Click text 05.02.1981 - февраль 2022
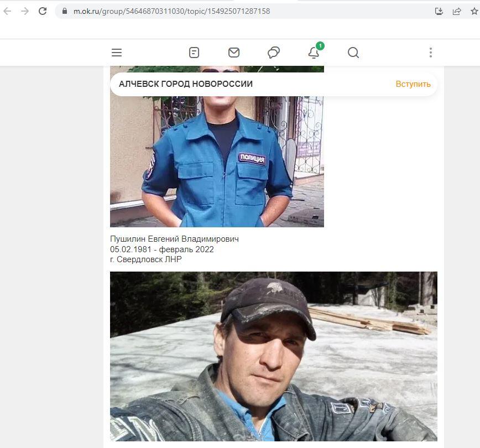The image size is (480, 448). [x=162, y=249]
